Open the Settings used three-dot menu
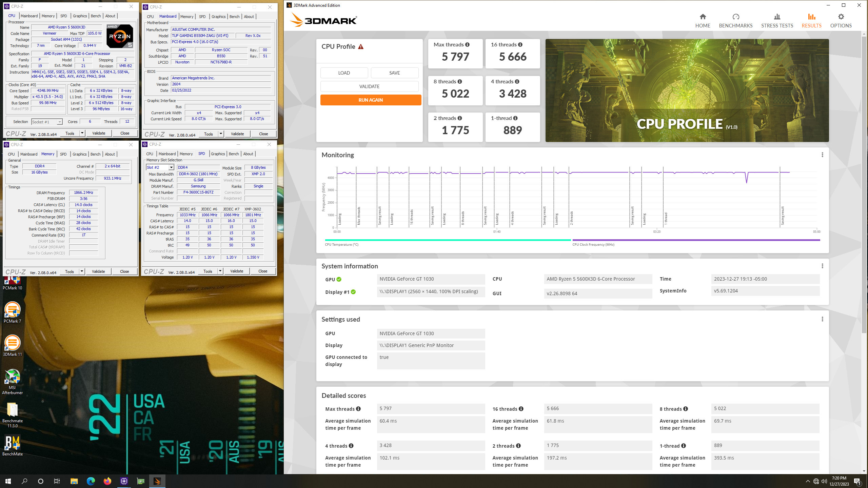 pyautogui.click(x=822, y=319)
